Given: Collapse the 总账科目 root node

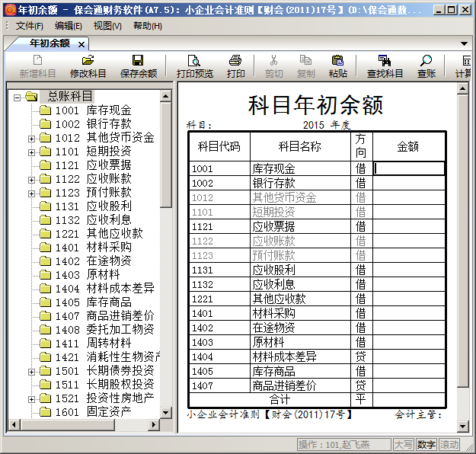Looking at the screenshot, I should coord(18,97).
